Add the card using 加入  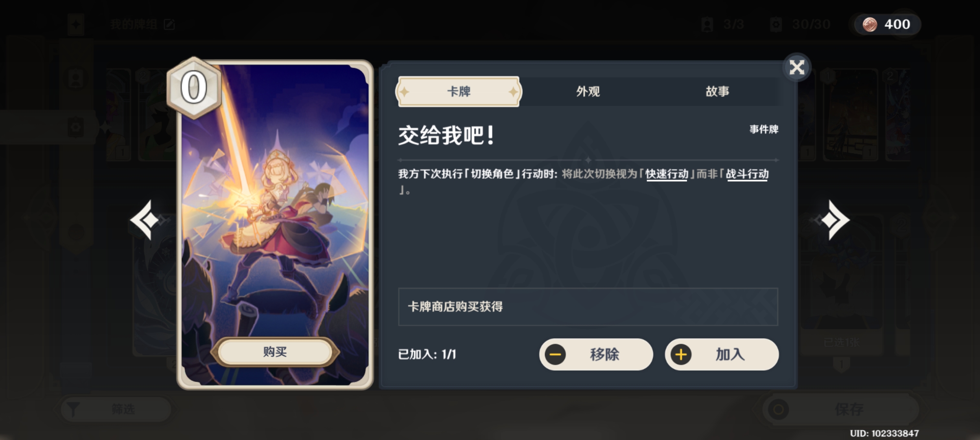click(x=722, y=354)
